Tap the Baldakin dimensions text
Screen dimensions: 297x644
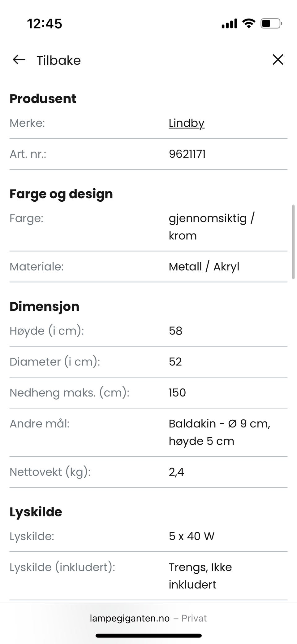(219, 432)
